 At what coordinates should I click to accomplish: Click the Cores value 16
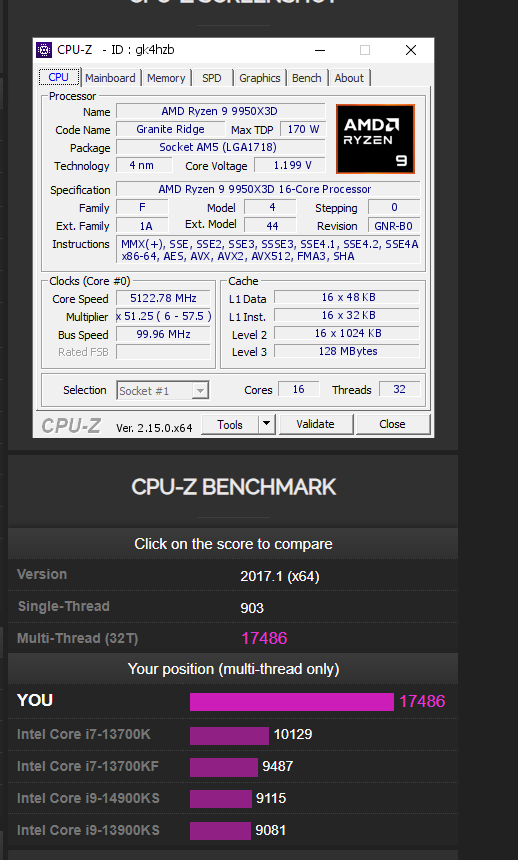[299, 389]
